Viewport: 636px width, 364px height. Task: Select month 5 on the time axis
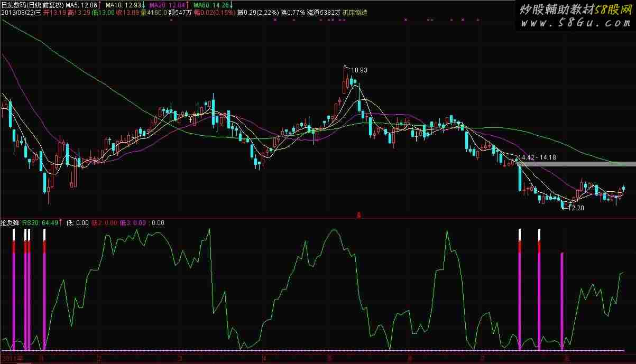tap(329, 358)
